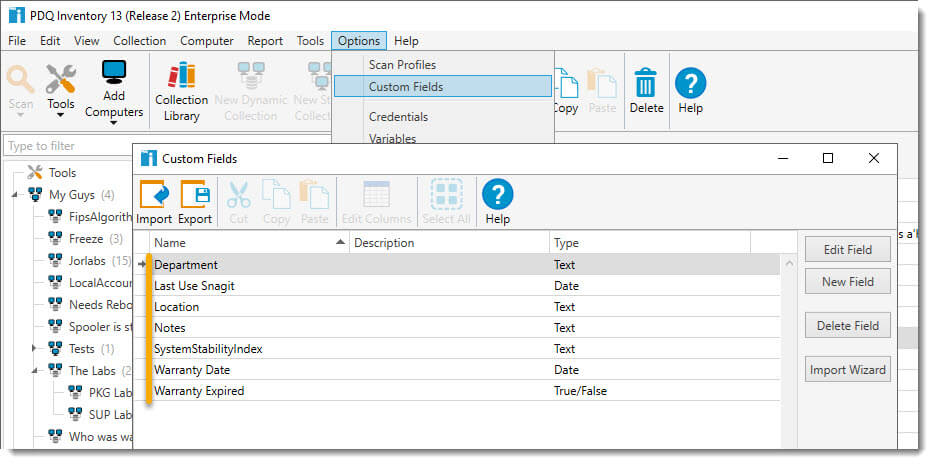
Task: Collapse the My Guys tree node
Action: point(14,195)
